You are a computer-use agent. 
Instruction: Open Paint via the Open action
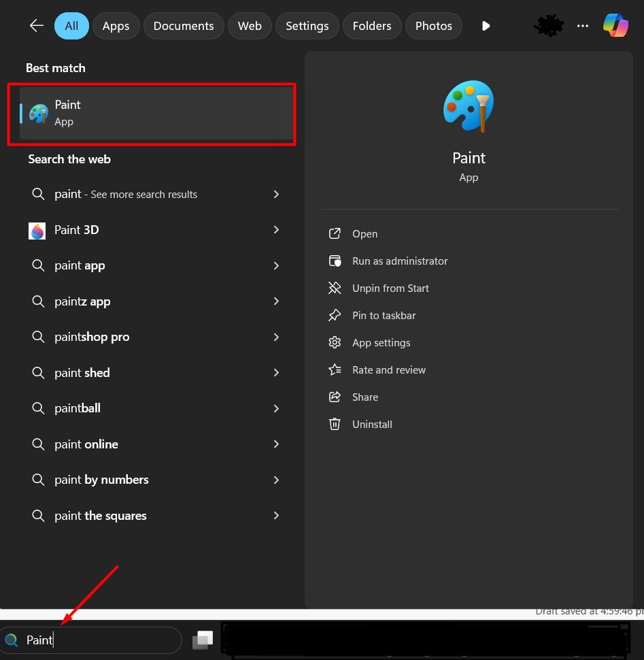[365, 233]
